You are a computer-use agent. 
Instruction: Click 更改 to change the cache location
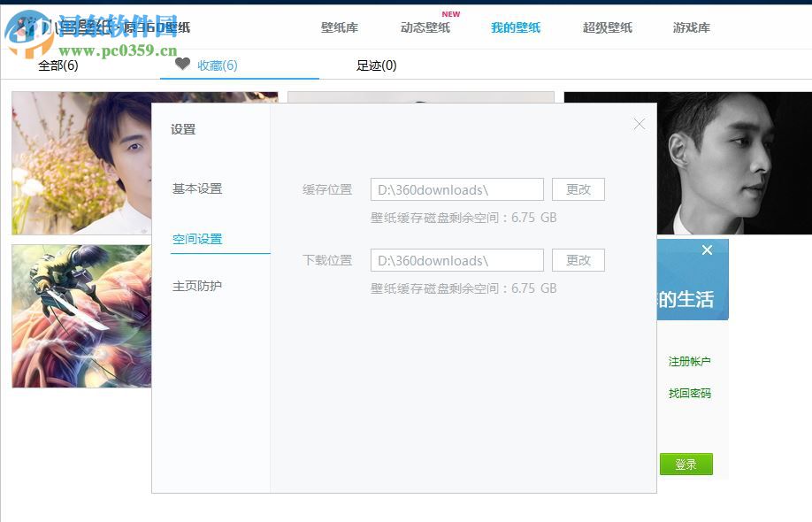tap(578, 189)
